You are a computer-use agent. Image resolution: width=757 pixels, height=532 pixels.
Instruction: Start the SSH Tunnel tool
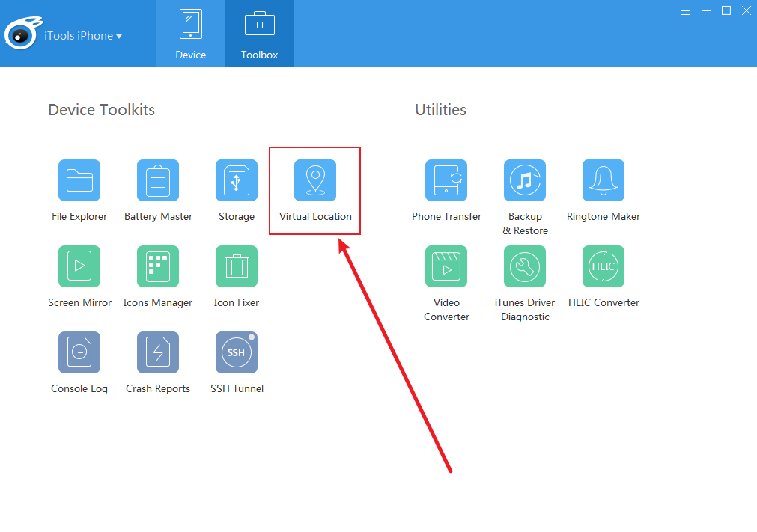pyautogui.click(x=237, y=352)
